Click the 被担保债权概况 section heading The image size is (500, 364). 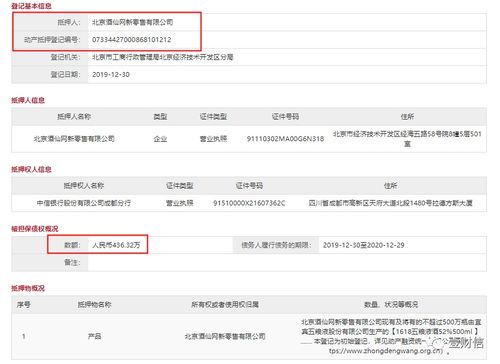35,229
